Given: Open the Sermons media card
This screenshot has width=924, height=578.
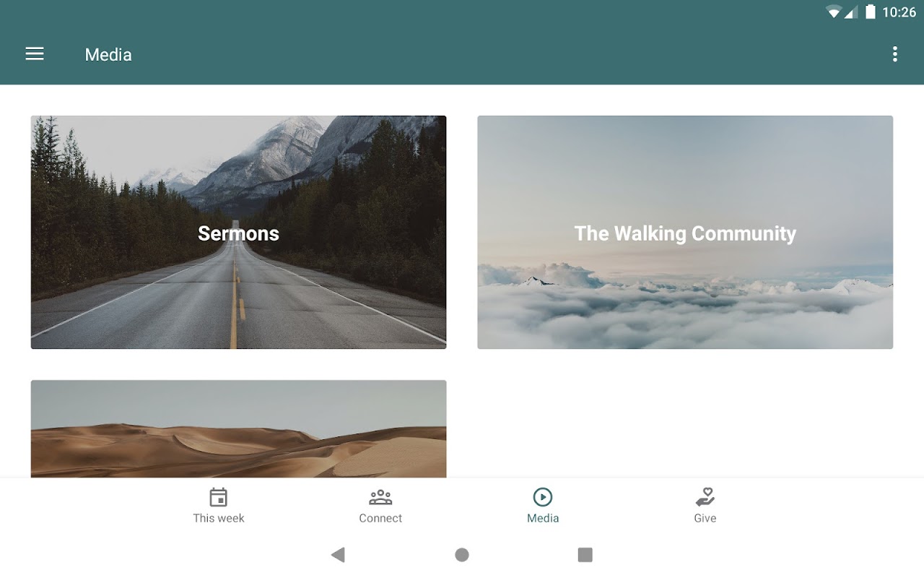Looking at the screenshot, I should 238,232.
